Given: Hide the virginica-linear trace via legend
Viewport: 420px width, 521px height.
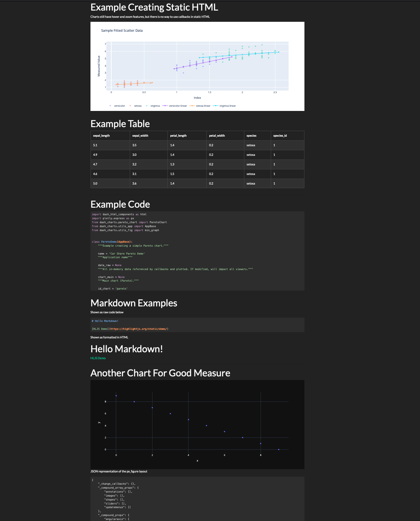Looking at the screenshot, I should [224, 106].
